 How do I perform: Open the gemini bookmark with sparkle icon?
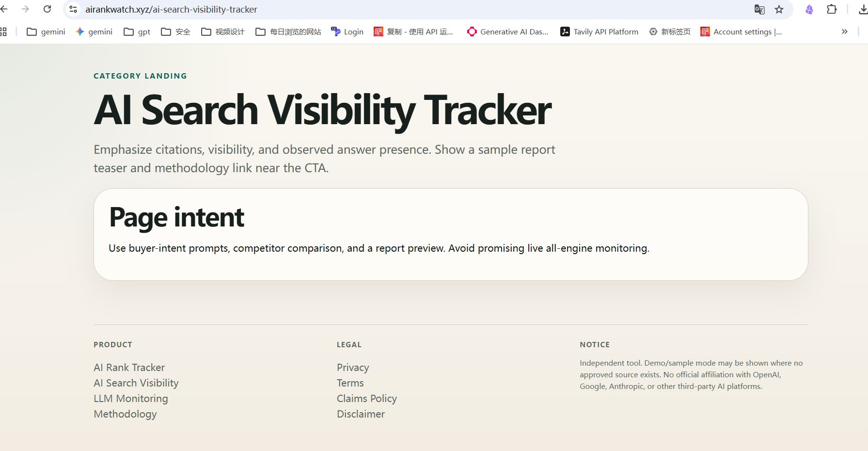pos(94,32)
